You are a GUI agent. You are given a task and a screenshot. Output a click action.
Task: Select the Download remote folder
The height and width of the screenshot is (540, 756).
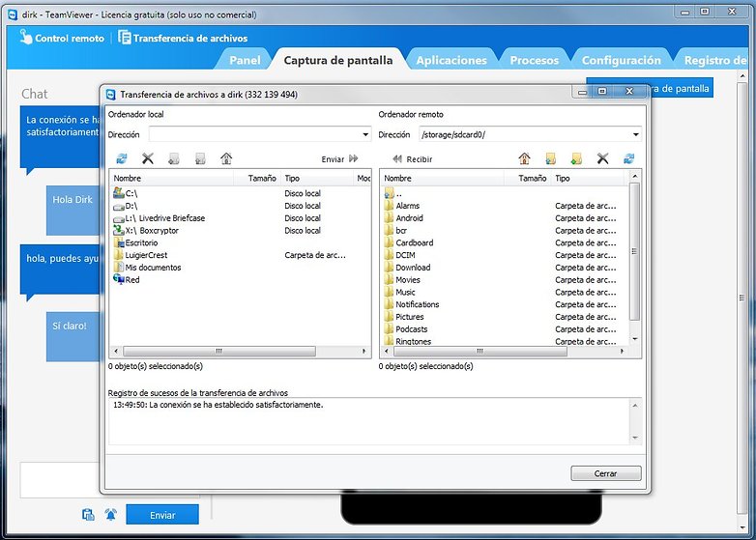[505, 268]
